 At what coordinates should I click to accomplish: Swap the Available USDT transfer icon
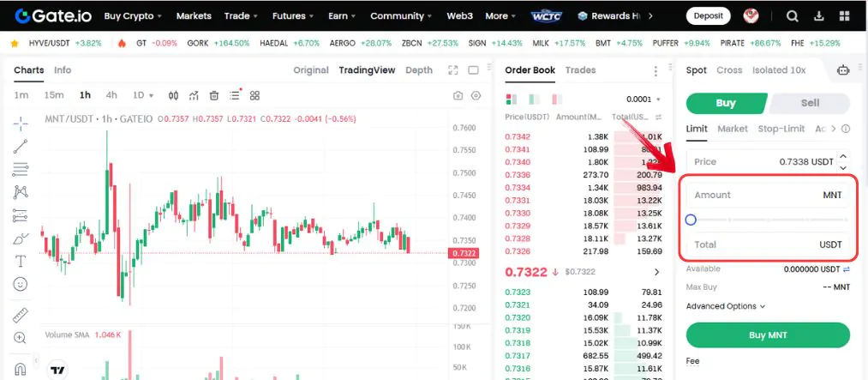(x=846, y=269)
